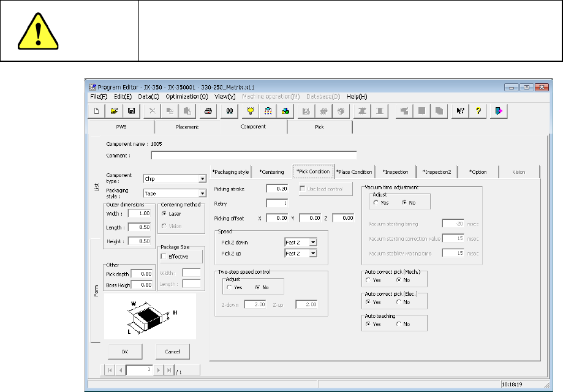Click the Print toolbar icon

208,111
